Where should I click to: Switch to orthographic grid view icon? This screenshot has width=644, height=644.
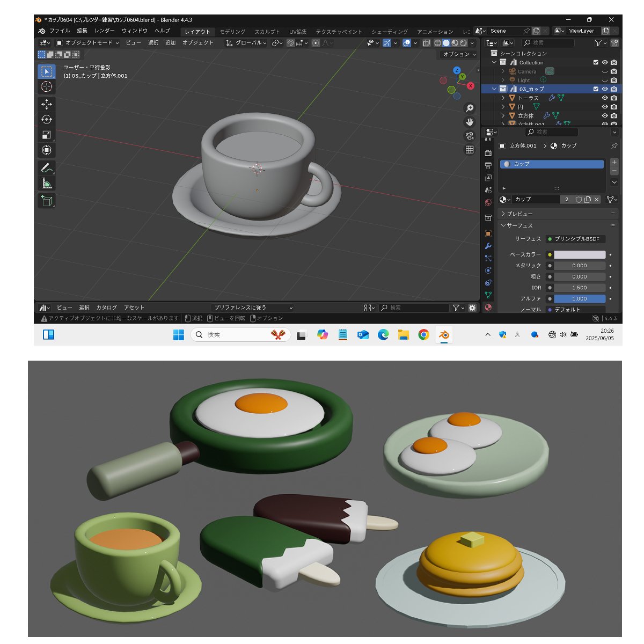pos(470,150)
